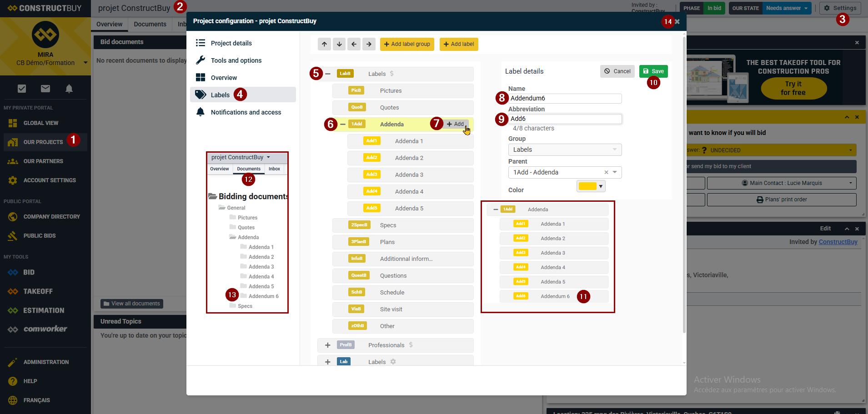Click the dollar icon beside the Professionals group
The height and width of the screenshot is (414, 868).
pyautogui.click(x=411, y=345)
